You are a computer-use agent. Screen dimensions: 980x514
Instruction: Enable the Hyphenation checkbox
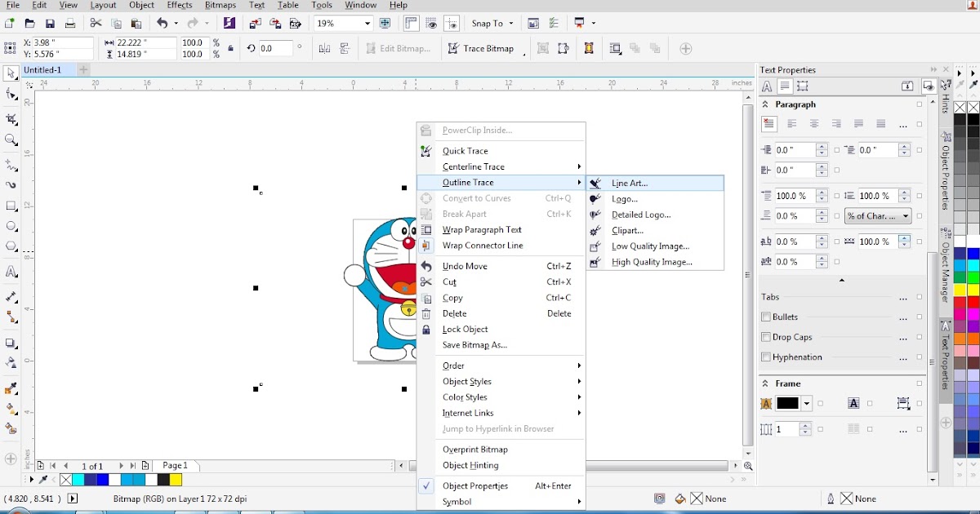click(766, 357)
